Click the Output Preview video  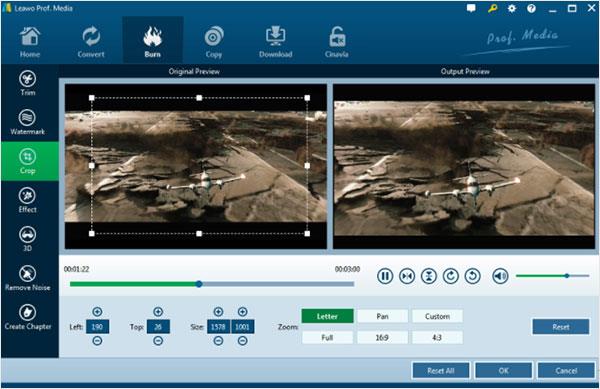tap(464, 167)
